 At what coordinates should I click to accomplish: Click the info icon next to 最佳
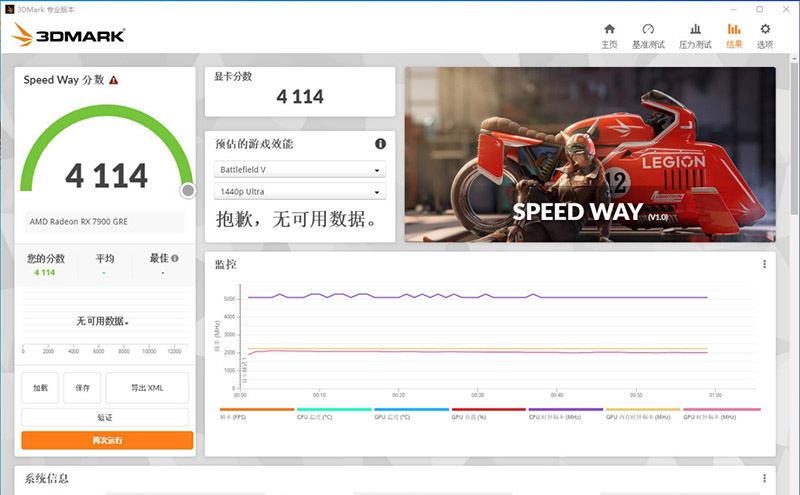pos(174,258)
